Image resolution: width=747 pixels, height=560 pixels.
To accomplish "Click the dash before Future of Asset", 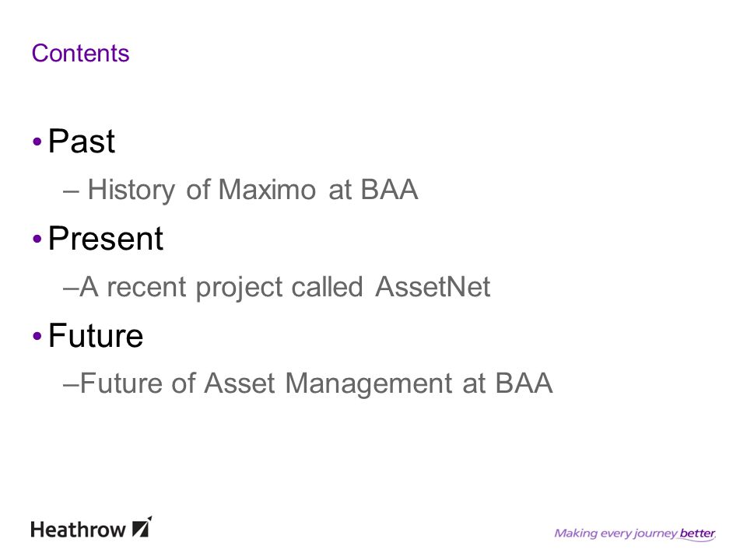I will click(71, 386).
